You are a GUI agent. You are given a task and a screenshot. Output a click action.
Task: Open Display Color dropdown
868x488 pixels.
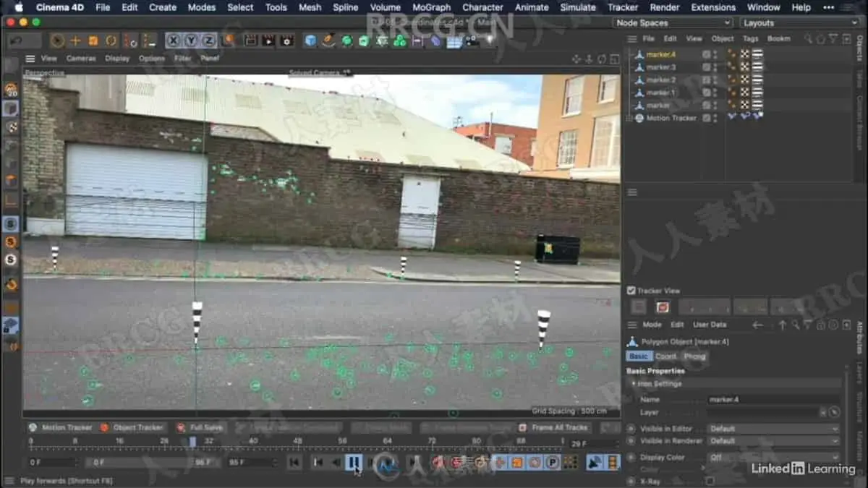773,458
